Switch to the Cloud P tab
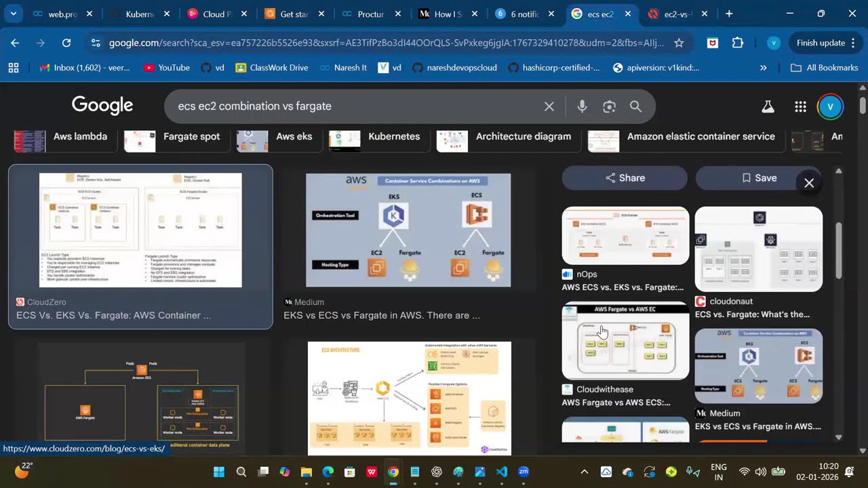 click(x=218, y=14)
